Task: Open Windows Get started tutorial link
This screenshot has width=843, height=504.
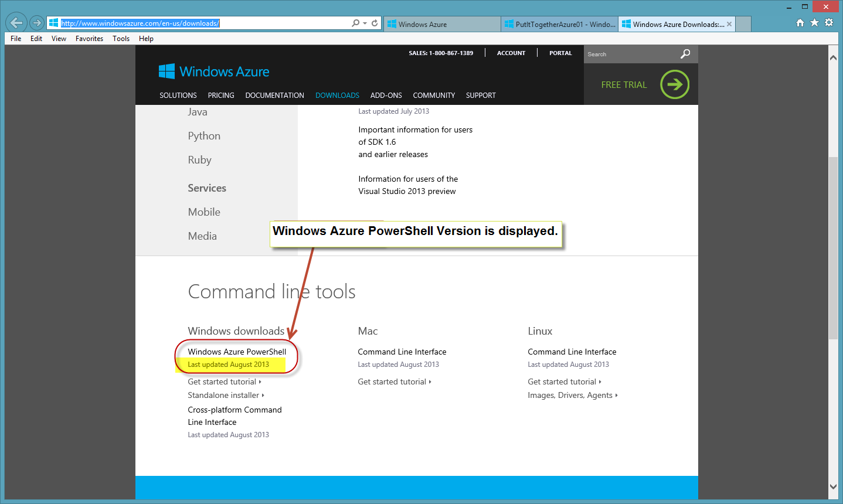Action: [225, 382]
